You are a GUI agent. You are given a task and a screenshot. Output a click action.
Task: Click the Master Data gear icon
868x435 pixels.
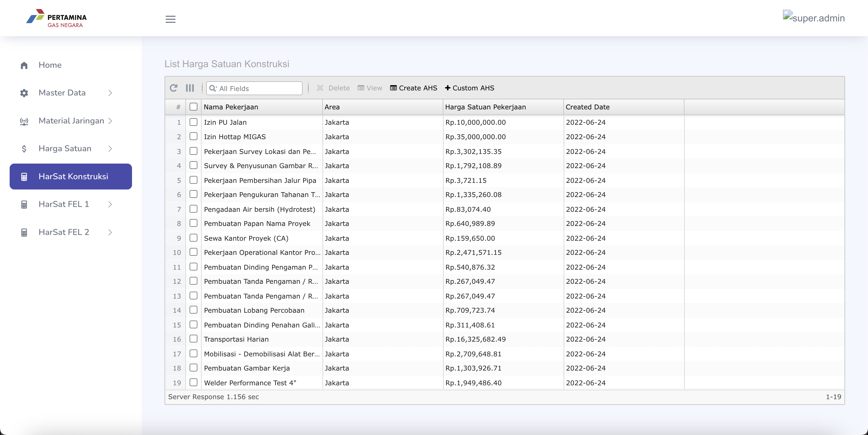pos(24,93)
